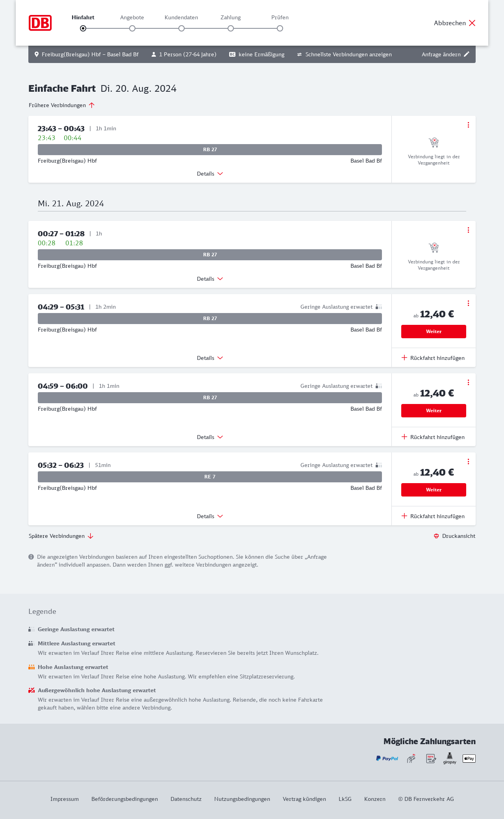Image resolution: width=504 pixels, height=819 pixels.
Task: Click the Hinfahrt step label
Action: tap(83, 17)
